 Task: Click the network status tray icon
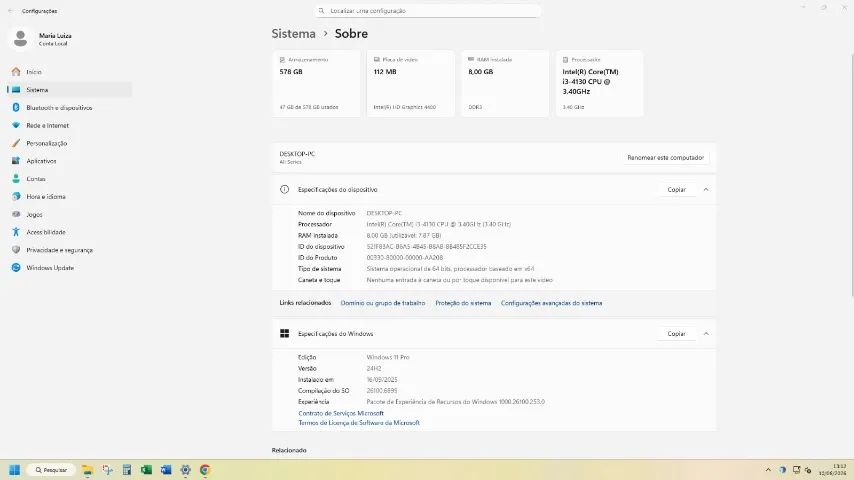coord(796,470)
